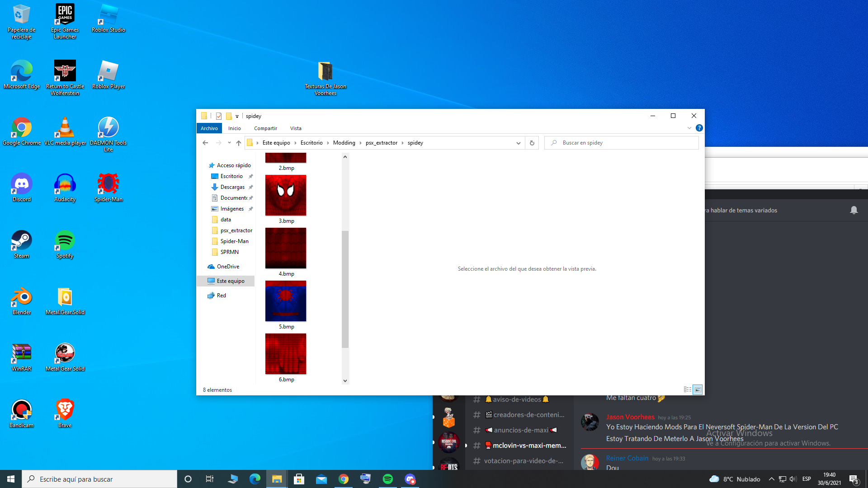
Task: Select Blender desktop shortcut
Action: tap(21, 300)
